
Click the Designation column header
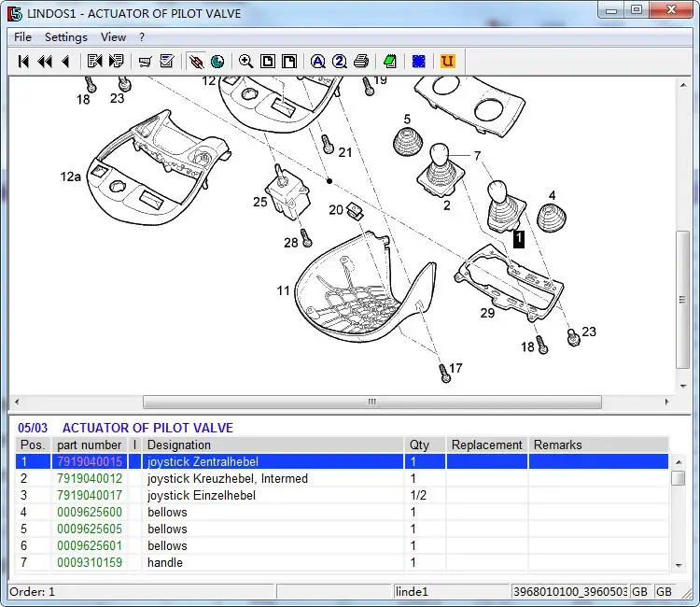pos(179,445)
